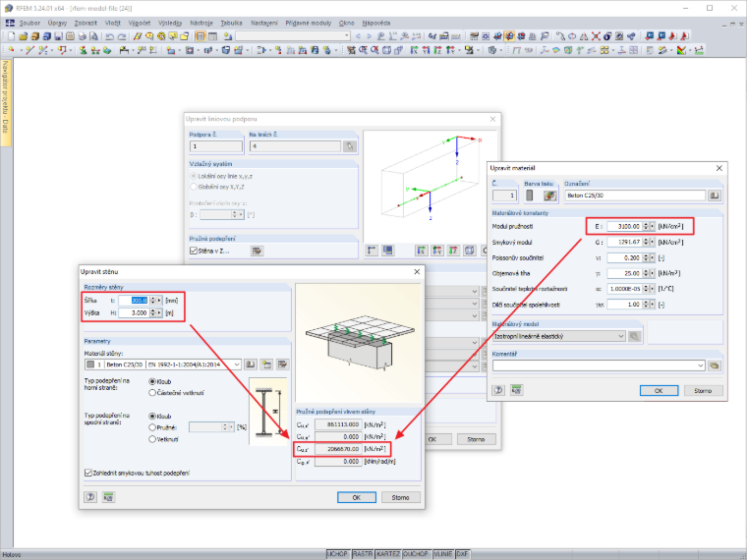Click Označení field with Beton C25/30

pos(635,196)
